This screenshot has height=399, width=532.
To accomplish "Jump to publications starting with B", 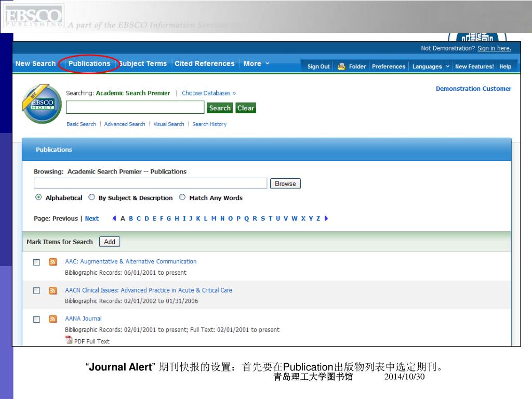I will [x=130, y=219].
